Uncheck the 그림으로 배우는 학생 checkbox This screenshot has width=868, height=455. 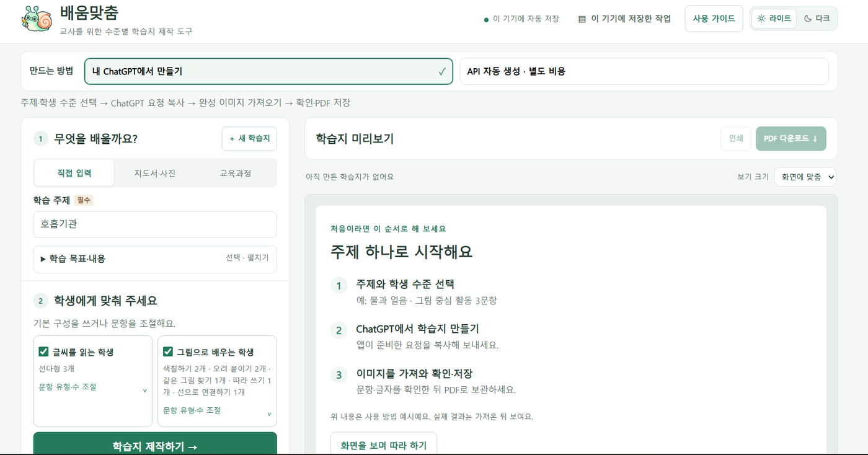(167, 351)
